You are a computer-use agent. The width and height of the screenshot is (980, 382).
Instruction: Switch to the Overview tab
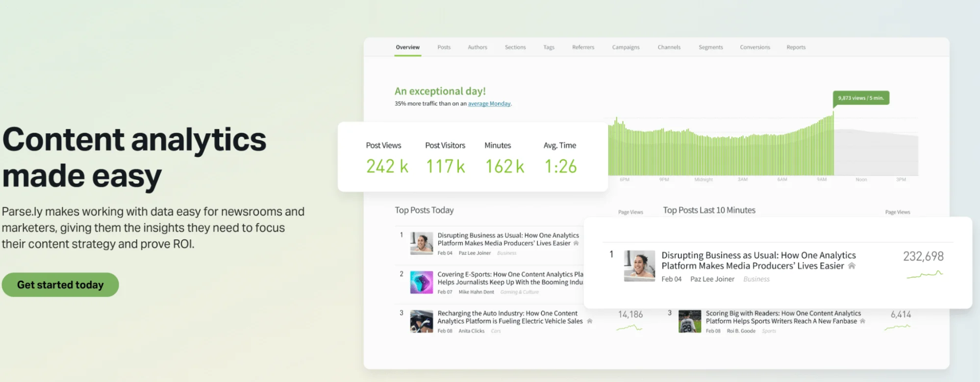tap(407, 48)
